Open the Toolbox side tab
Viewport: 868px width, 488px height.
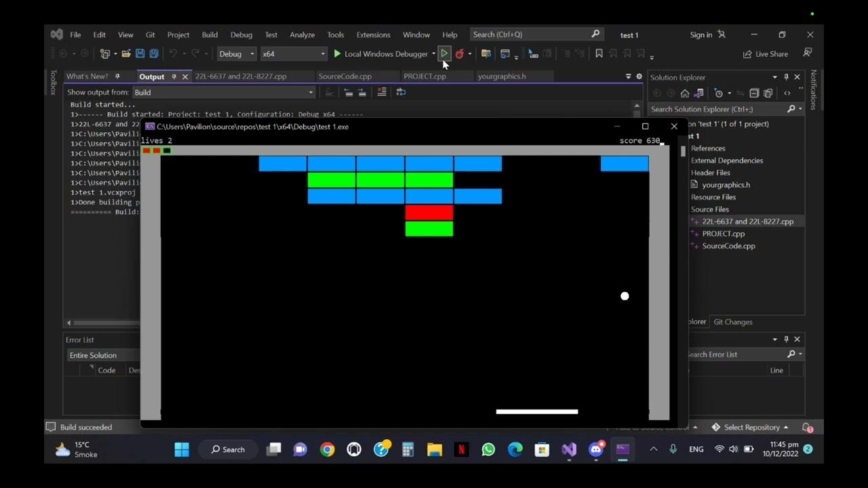point(54,82)
